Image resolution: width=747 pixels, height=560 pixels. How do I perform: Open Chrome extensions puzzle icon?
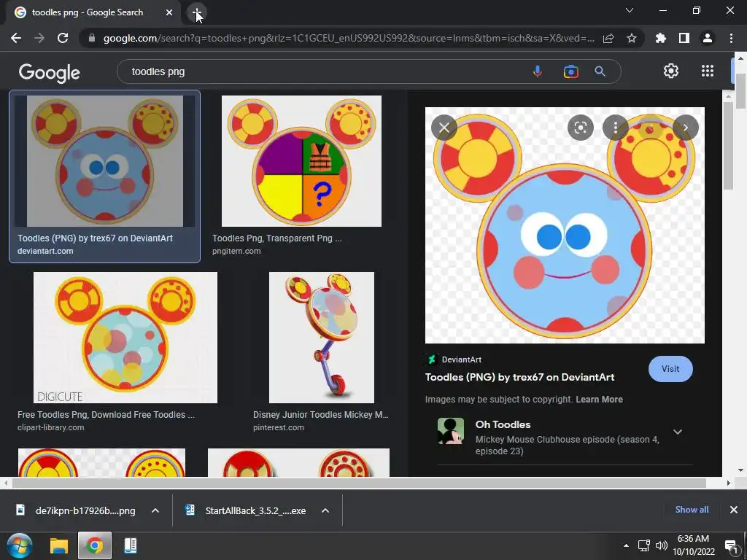661,38
